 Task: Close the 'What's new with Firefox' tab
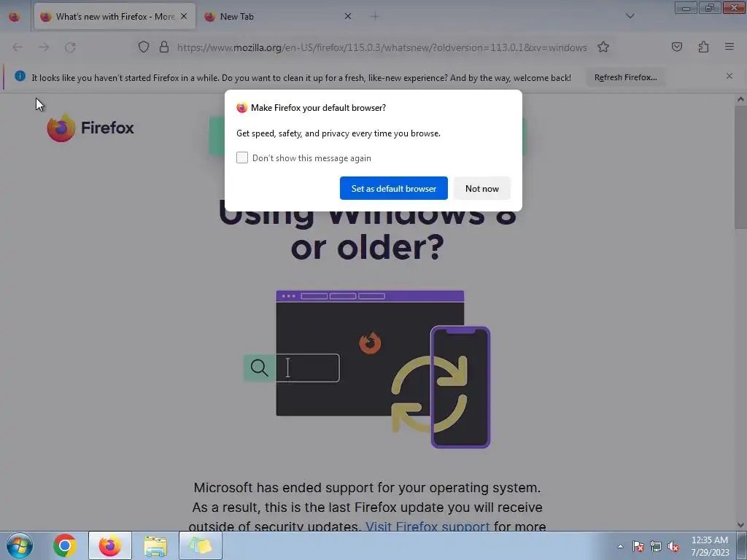pyautogui.click(x=184, y=17)
